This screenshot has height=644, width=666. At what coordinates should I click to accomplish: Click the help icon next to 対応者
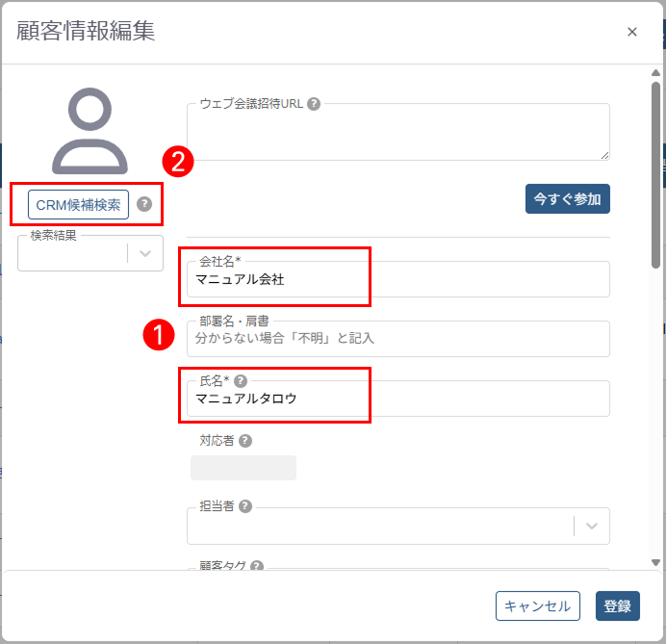(x=245, y=441)
